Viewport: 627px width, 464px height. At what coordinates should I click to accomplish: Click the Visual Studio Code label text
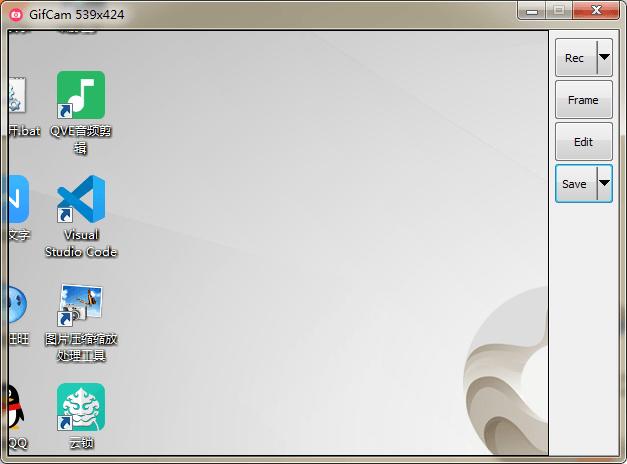pos(81,243)
